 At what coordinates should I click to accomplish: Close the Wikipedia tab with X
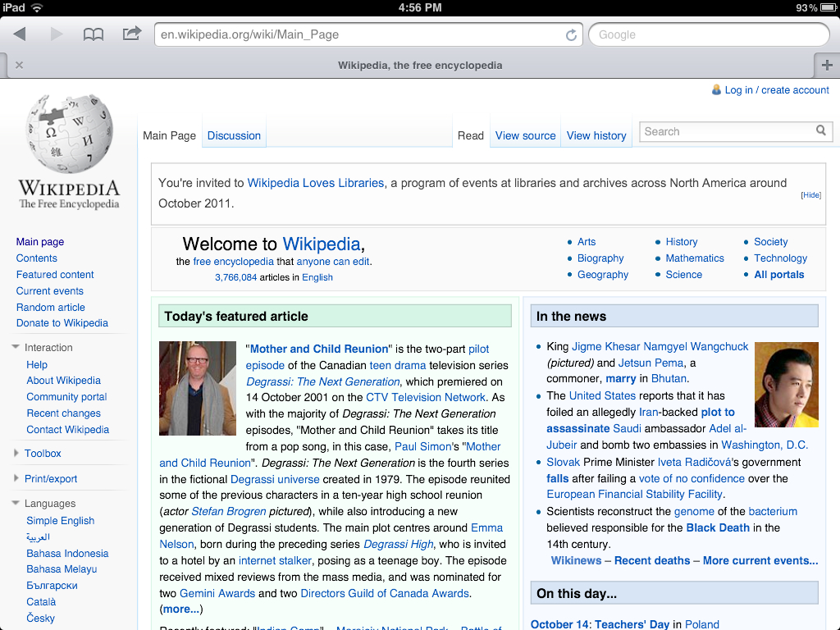coord(20,65)
